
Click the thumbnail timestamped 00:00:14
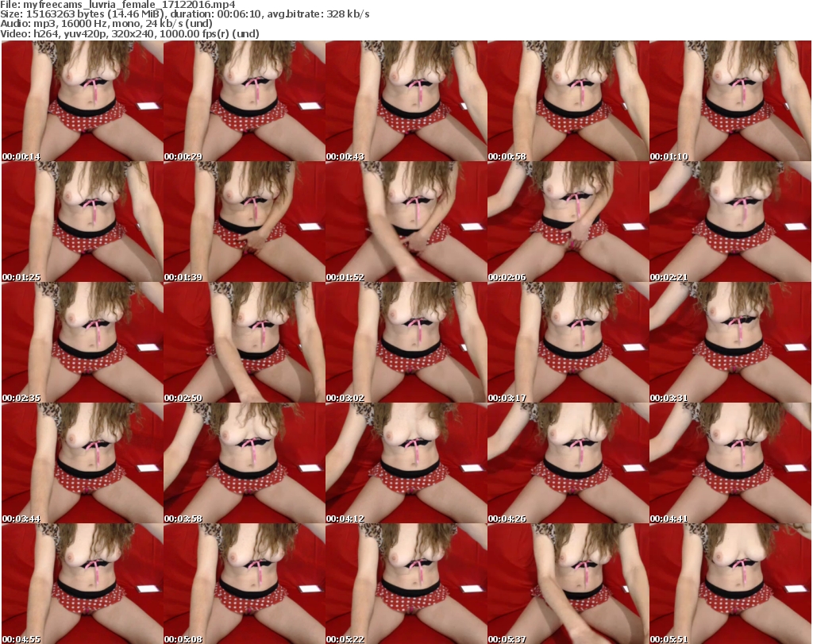tap(82, 101)
